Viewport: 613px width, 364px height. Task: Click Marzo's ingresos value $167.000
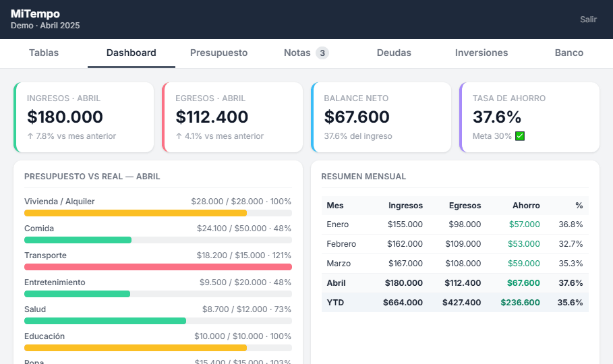point(405,264)
